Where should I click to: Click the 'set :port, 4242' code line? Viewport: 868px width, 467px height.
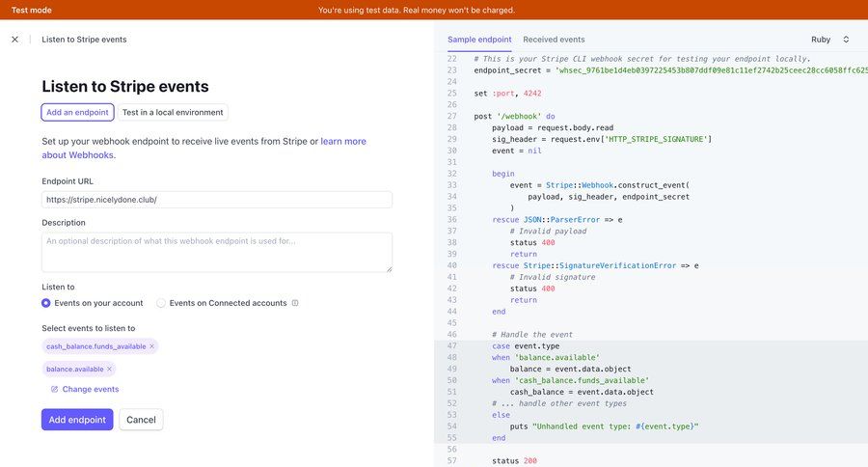[x=507, y=93]
